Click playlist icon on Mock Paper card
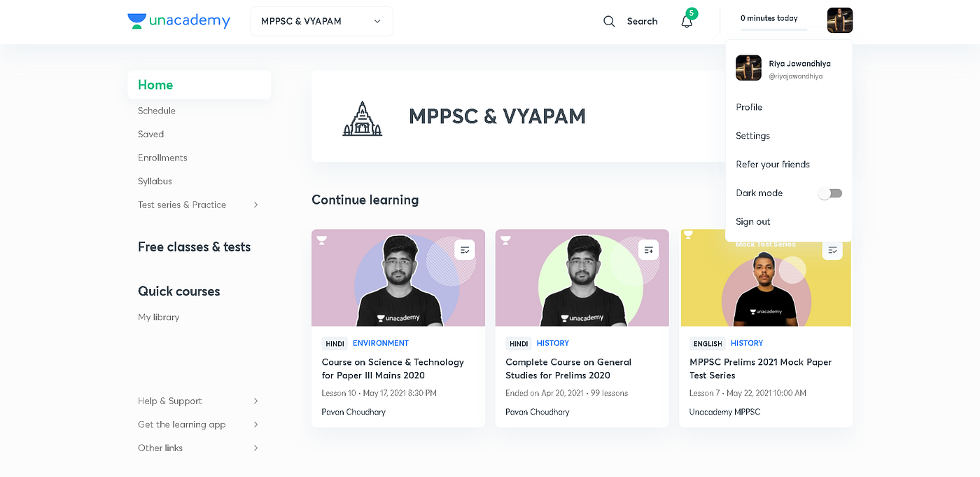Image resolution: width=980 pixels, height=477 pixels. [x=832, y=249]
